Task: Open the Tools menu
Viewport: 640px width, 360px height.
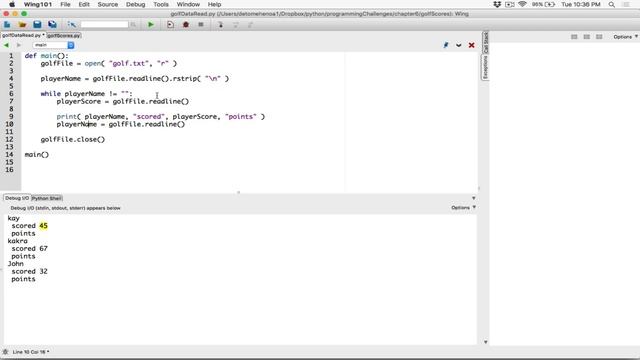Action: 161,4
